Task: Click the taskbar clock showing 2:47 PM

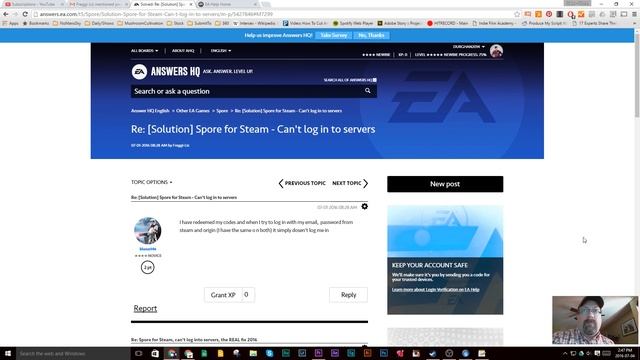Action: tap(624, 353)
